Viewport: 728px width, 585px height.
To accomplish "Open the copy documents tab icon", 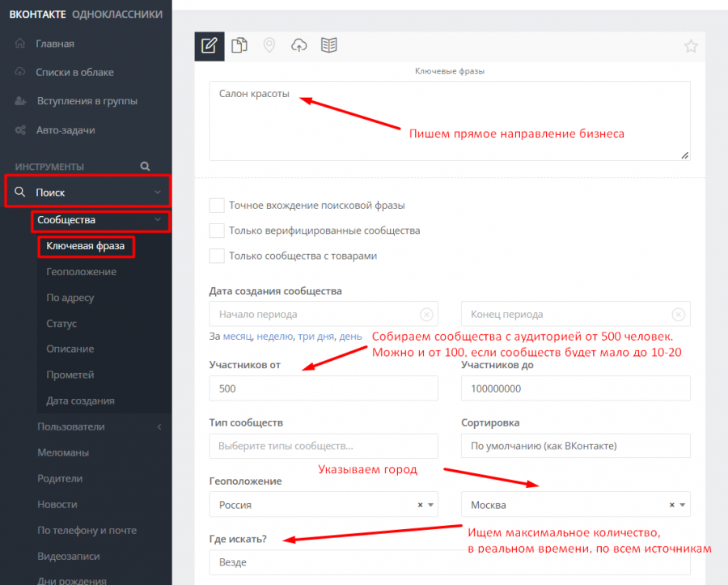I will (x=239, y=45).
